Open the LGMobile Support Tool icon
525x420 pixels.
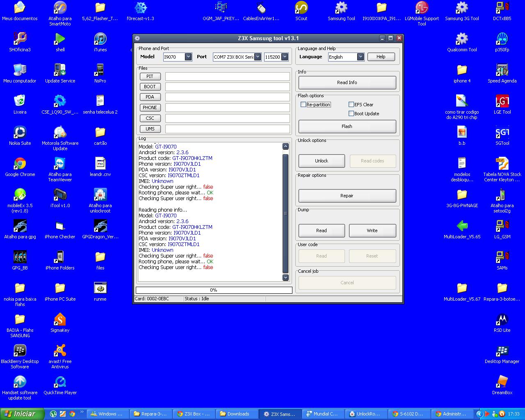coord(422,14)
